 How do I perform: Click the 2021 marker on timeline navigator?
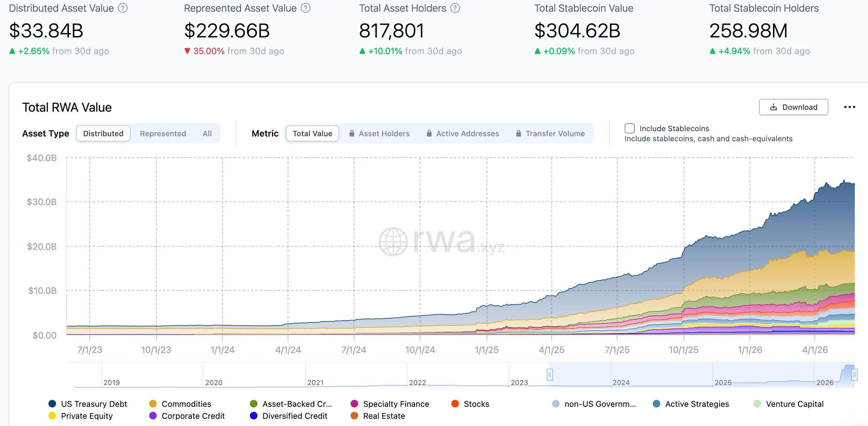coord(315,383)
